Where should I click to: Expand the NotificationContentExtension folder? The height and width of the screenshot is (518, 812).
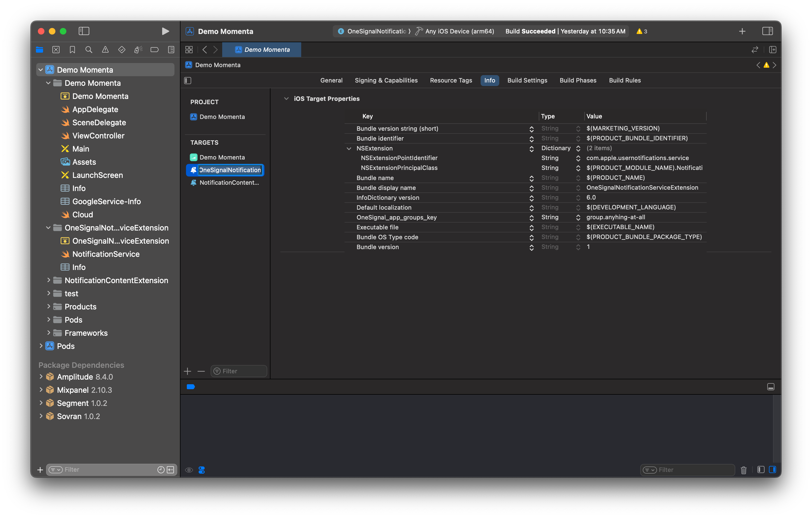[x=49, y=280]
